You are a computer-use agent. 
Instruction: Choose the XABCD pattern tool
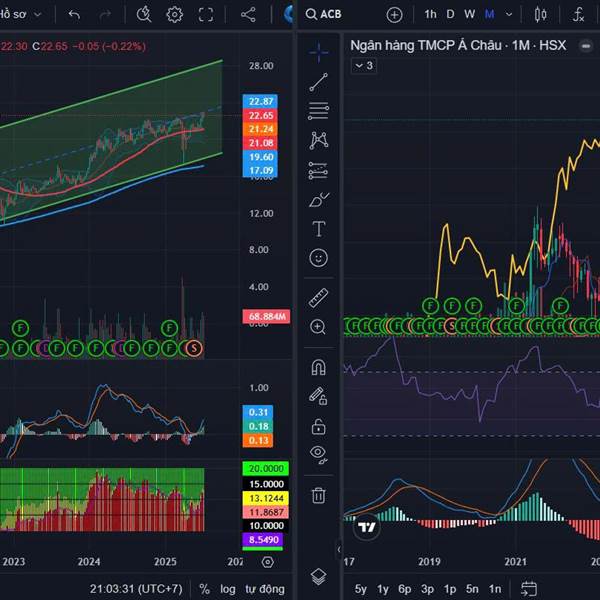pos(318,140)
